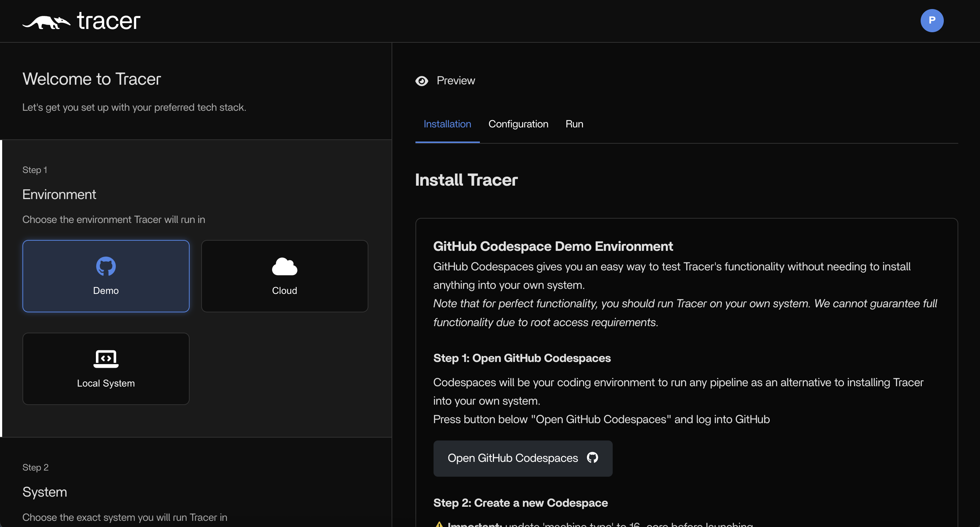Screen dimensions: 980x527
Task: Pick the Local System option label
Action: [106, 383]
